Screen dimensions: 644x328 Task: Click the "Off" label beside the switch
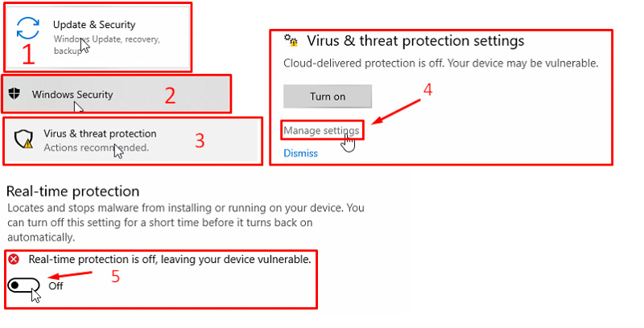click(x=56, y=285)
